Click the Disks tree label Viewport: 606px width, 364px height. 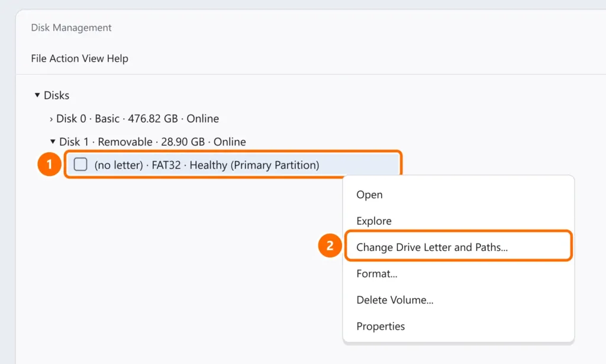pyautogui.click(x=56, y=95)
